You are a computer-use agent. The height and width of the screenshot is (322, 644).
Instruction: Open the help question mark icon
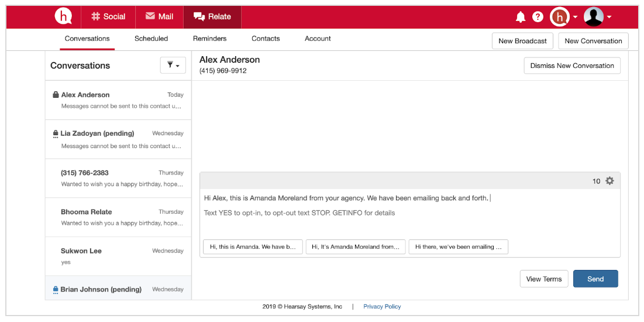tap(538, 17)
